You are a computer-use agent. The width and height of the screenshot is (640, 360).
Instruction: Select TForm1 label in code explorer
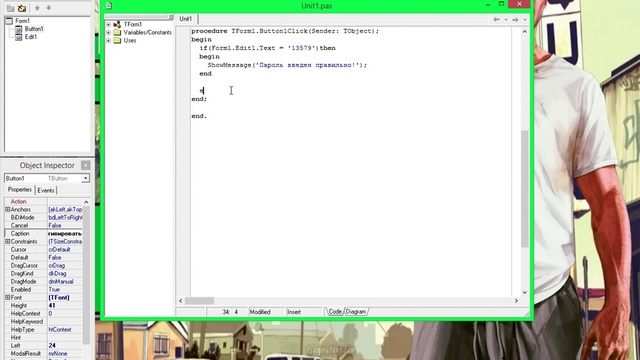coord(133,24)
